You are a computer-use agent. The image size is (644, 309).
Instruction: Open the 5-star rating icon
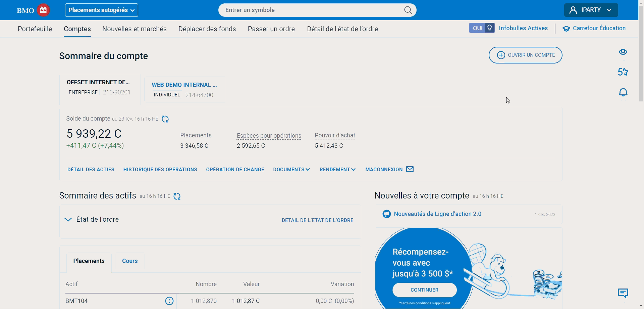[623, 72]
